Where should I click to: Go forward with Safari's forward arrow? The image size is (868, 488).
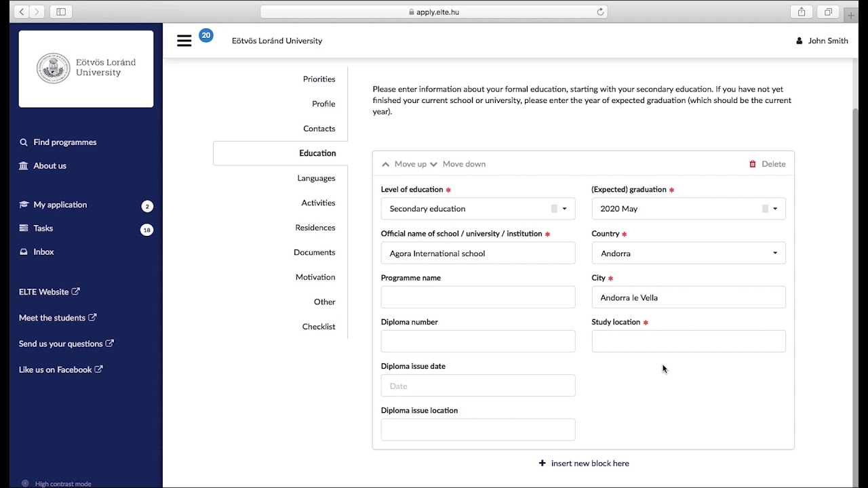click(x=37, y=12)
